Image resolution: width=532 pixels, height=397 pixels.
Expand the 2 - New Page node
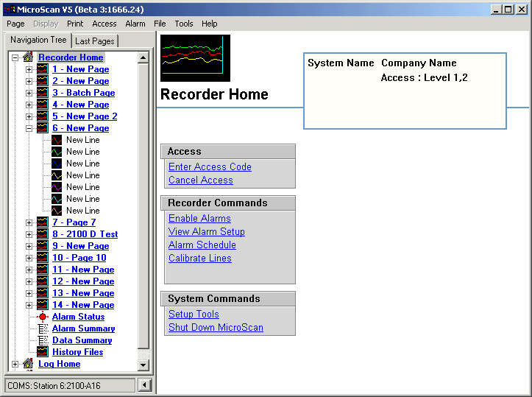click(x=29, y=81)
